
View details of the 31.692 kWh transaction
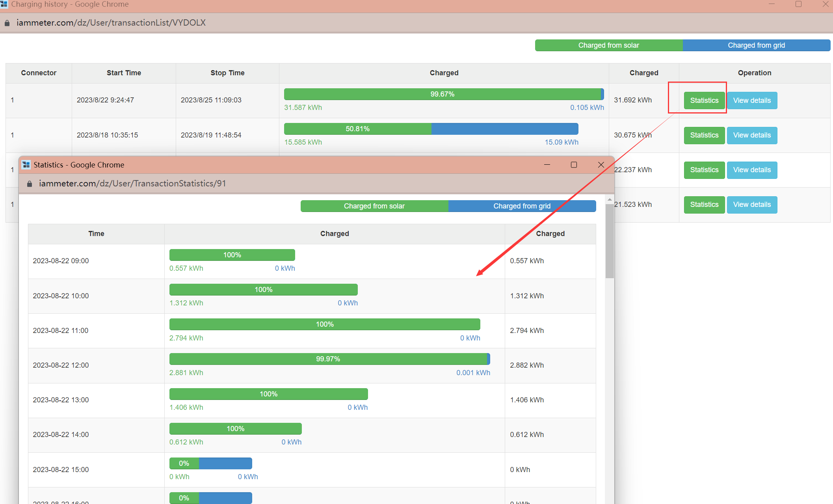point(751,100)
